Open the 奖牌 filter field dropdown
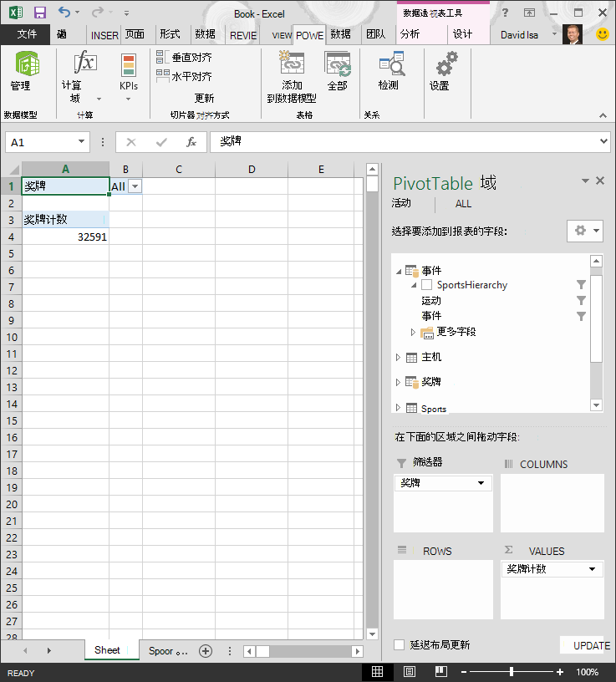Viewport: 616px width, 682px height. point(481,483)
